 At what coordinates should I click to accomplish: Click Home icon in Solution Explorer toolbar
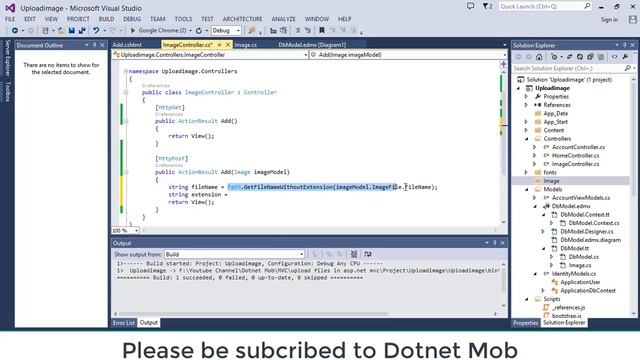click(x=539, y=57)
